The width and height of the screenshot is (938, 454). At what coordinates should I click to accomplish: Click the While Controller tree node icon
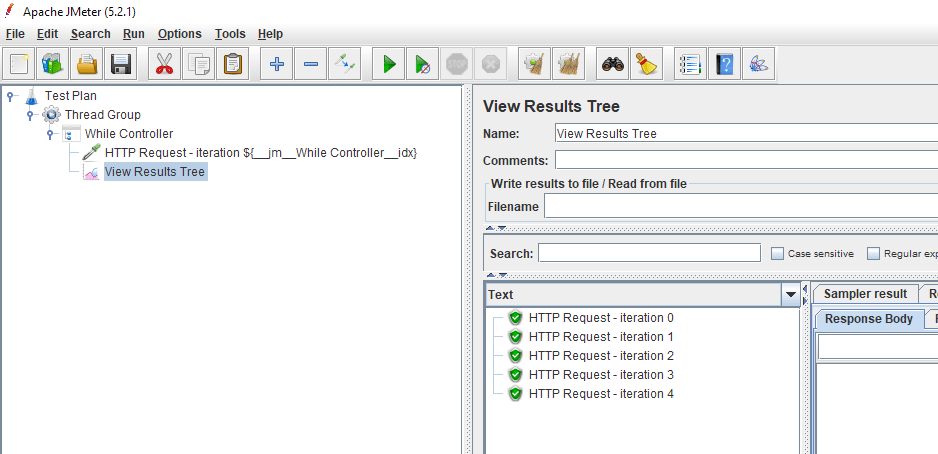[71, 134]
